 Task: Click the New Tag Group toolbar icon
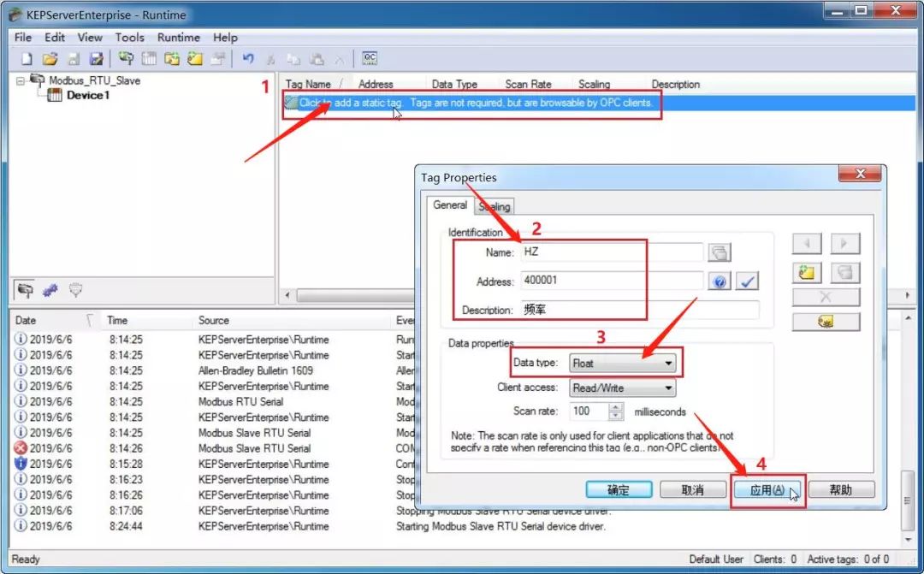(x=172, y=58)
